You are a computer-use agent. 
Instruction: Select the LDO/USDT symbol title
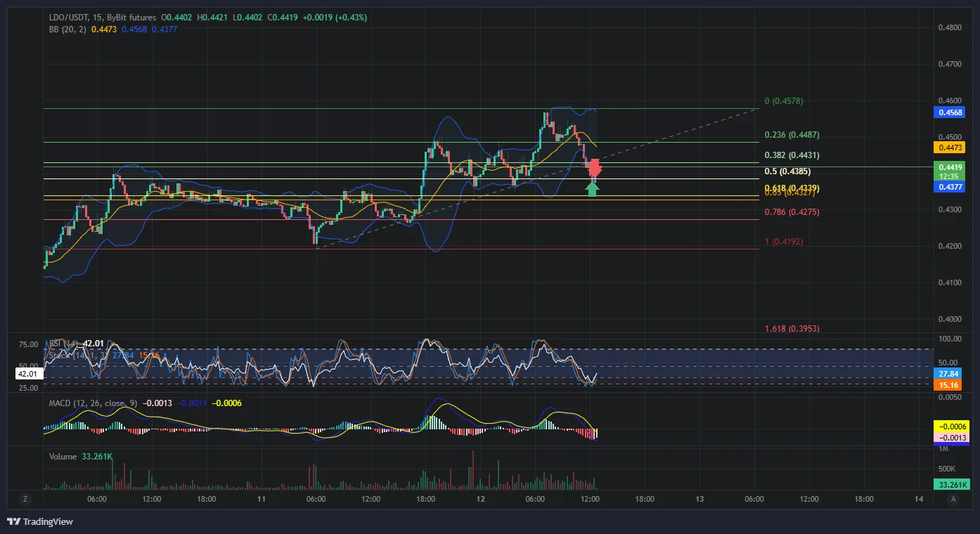(x=70, y=17)
